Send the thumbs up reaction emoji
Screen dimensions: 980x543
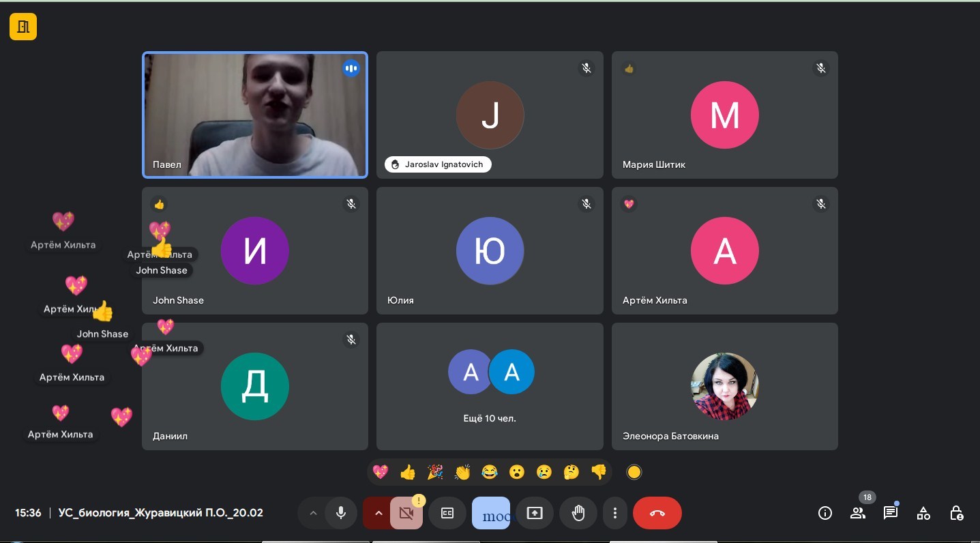408,472
